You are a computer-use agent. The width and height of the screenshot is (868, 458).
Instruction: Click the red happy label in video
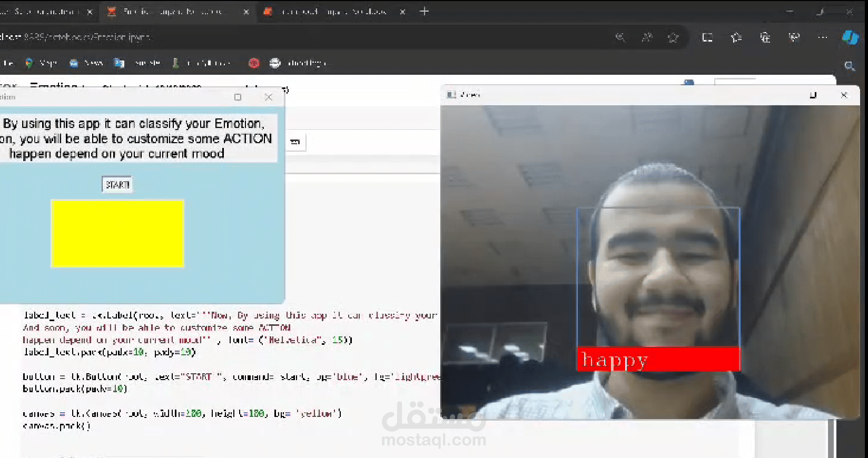point(659,359)
